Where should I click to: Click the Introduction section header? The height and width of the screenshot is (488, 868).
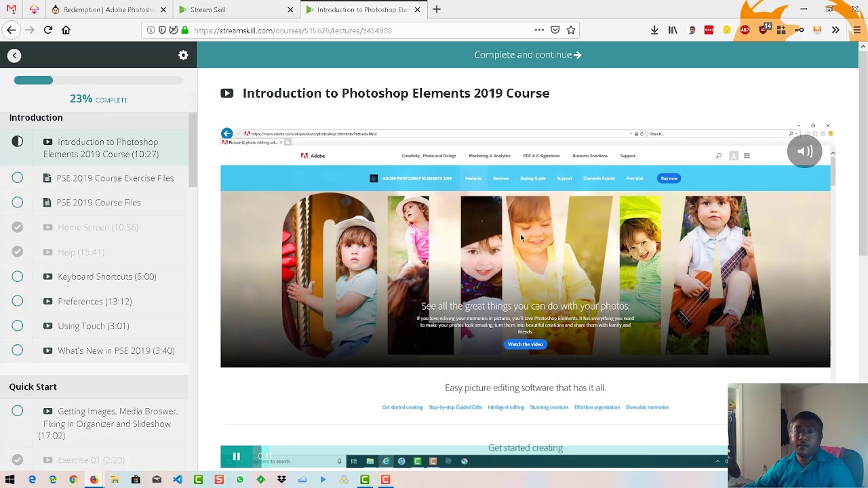pos(36,117)
